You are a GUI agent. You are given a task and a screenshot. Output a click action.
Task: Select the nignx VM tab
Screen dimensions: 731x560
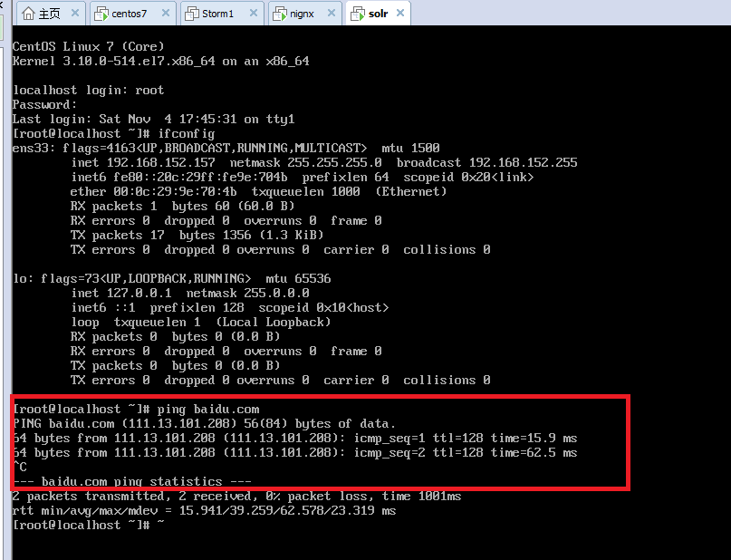tap(304, 13)
